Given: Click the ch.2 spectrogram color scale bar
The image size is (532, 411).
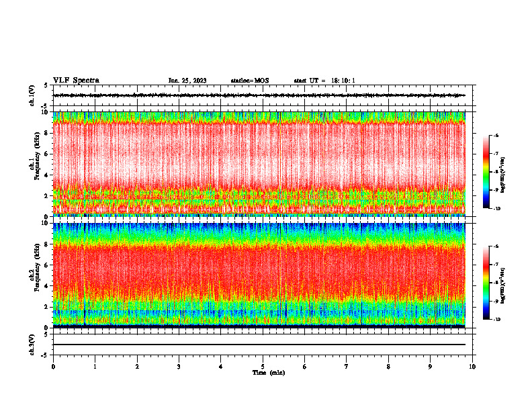Looking at the screenshot, I should tap(486, 283).
